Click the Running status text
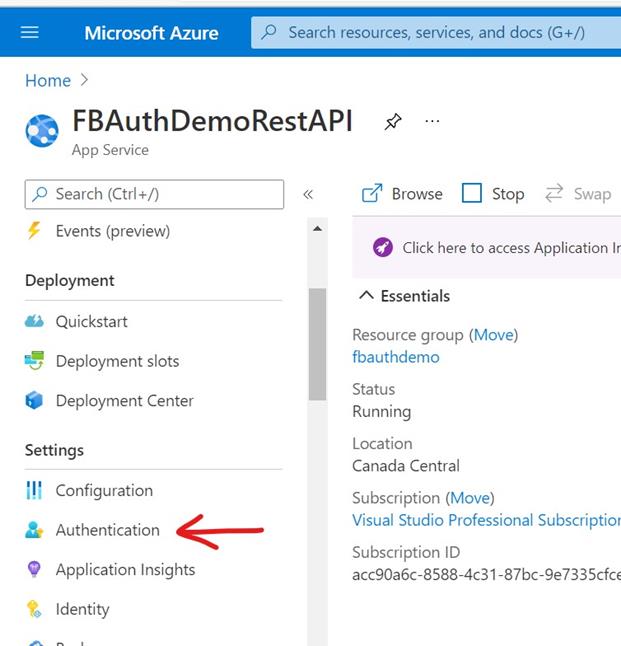The height and width of the screenshot is (646, 621). [x=382, y=412]
